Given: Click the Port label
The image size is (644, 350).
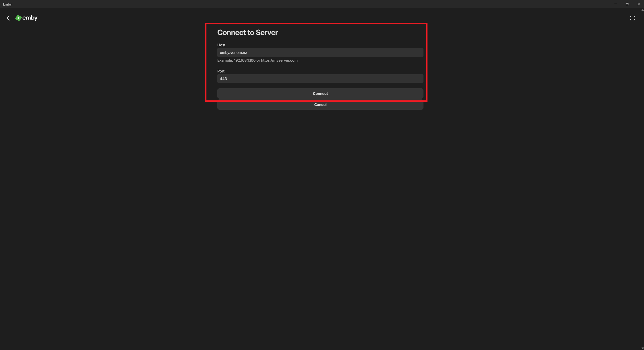Looking at the screenshot, I should (x=221, y=71).
